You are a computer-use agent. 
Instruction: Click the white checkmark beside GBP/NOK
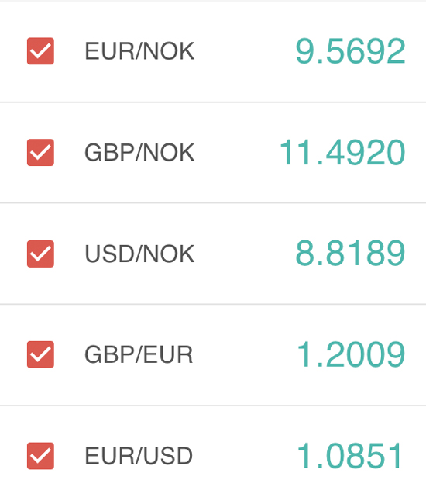40,152
